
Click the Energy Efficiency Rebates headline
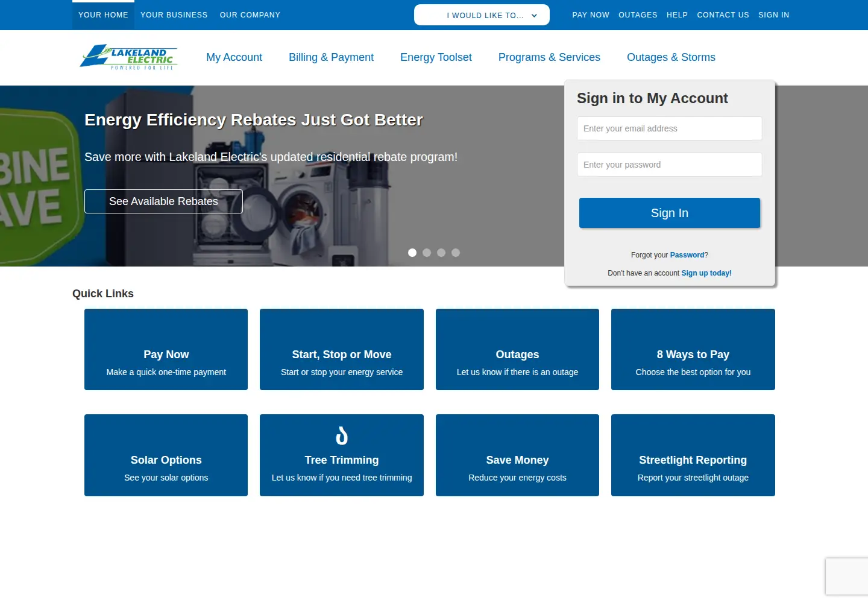coord(254,120)
